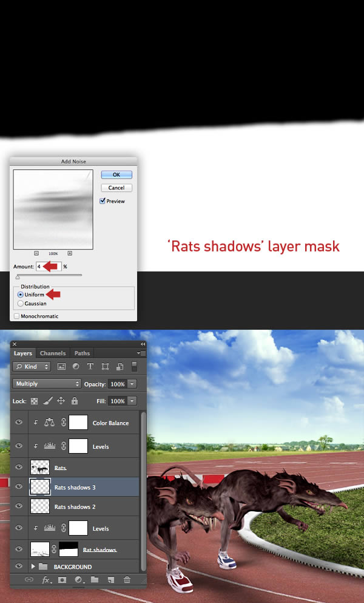Click the top Levels histogram icon
364x603 pixels.
coord(50,446)
